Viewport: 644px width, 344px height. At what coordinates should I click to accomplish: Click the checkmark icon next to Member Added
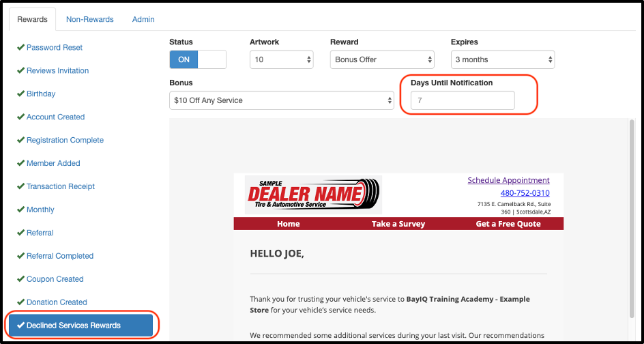click(x=20, y=164)
